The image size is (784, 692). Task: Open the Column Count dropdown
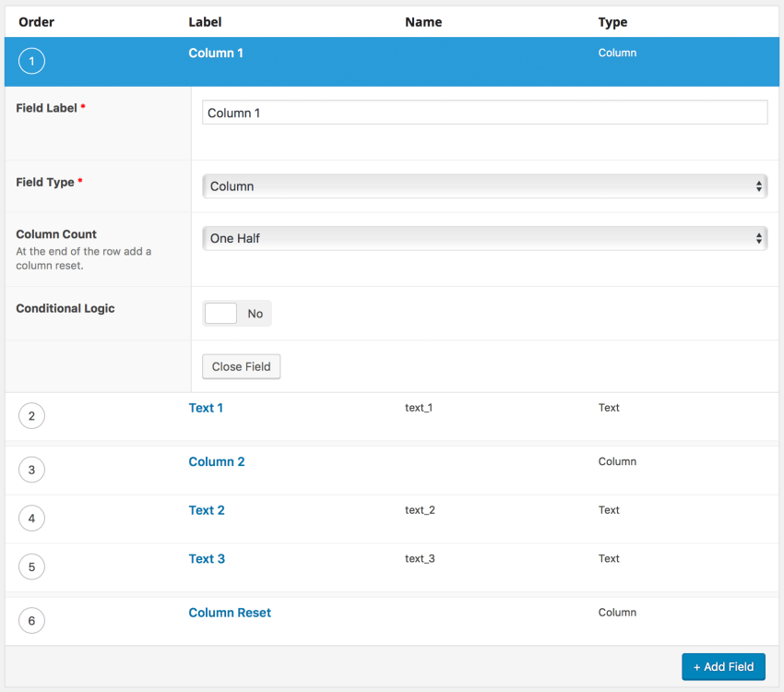click(484, 238)
